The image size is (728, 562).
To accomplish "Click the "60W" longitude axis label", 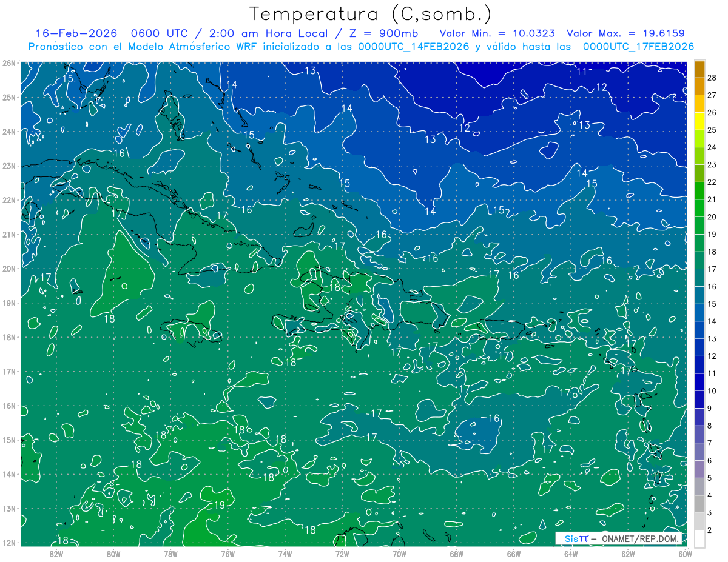I will (x=684, y=554).
